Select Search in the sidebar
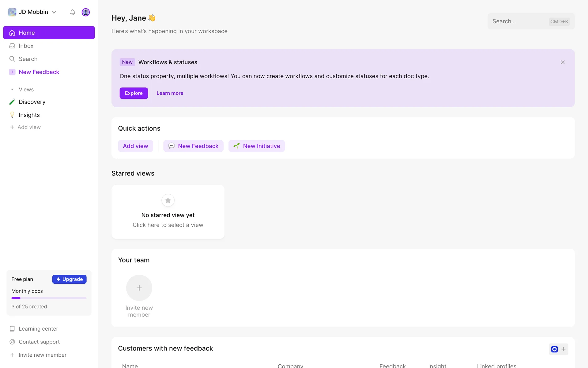 (28, 59)
